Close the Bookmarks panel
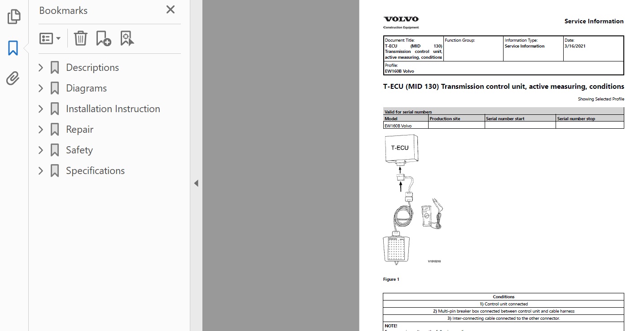 171,10
